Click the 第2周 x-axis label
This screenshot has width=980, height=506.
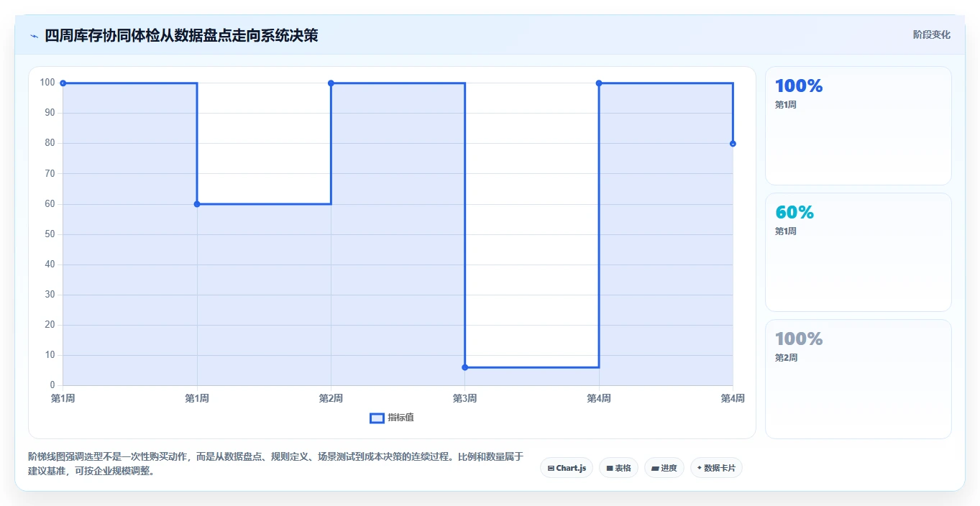click(331, 398)
